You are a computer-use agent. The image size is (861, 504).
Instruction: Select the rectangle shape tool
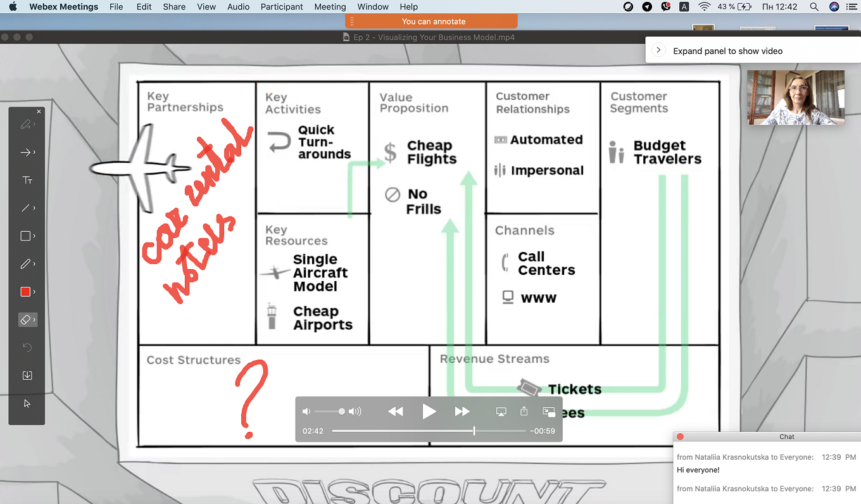25,236
